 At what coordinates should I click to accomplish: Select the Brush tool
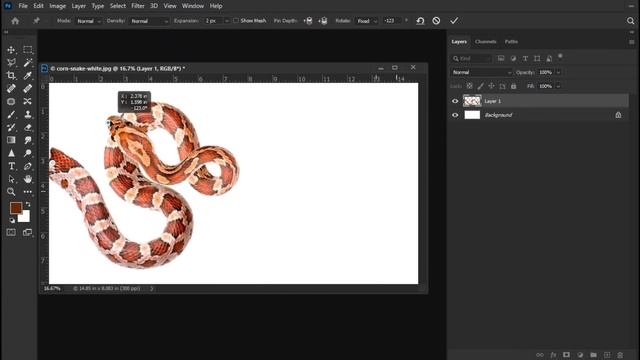(x=11, y=114)
